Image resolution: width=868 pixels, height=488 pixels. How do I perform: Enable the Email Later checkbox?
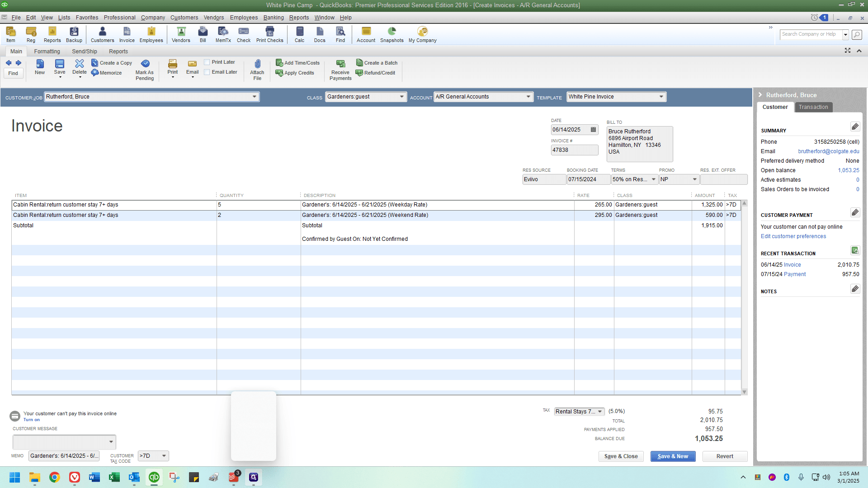pyautogui.click(x=207, y=72)
